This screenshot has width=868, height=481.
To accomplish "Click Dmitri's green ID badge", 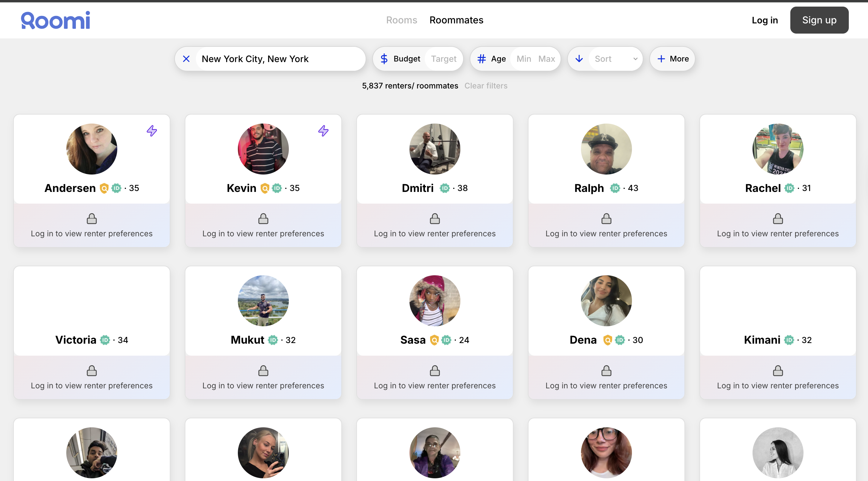I will tap(444, 188).
